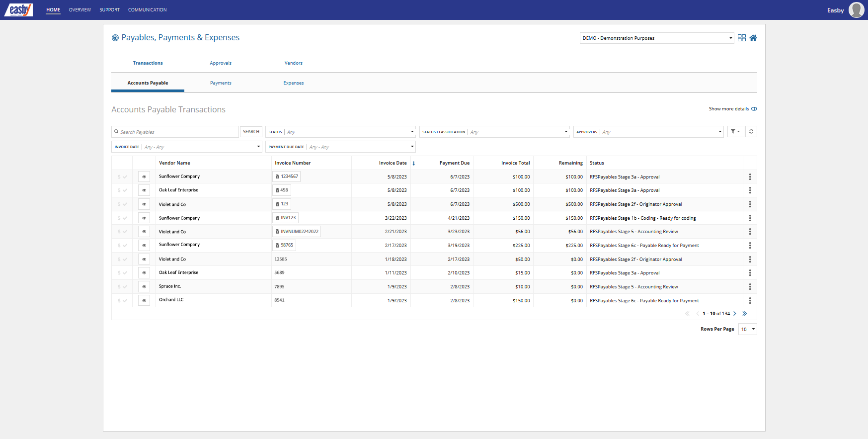This screenshot has height=439, width=868.
Task: Click the home icon beside the company selector
Action: coord(753,38)
